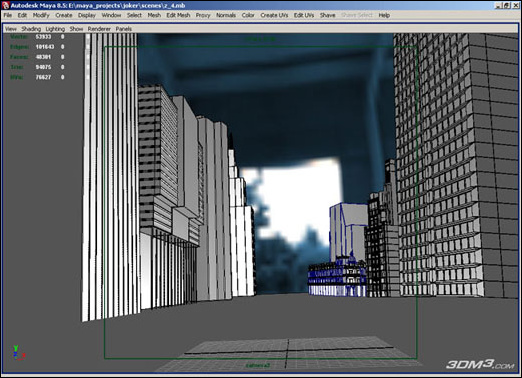Open the Edit UVs menu
This screenshot has height=378, width=522.
pyautogui.click(x=304, y=15)
